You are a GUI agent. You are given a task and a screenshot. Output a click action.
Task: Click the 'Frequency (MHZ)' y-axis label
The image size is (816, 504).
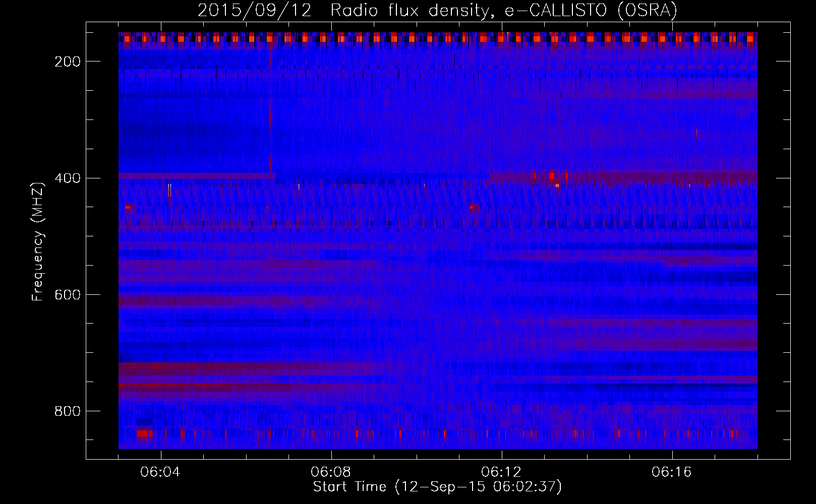point(38,241)
